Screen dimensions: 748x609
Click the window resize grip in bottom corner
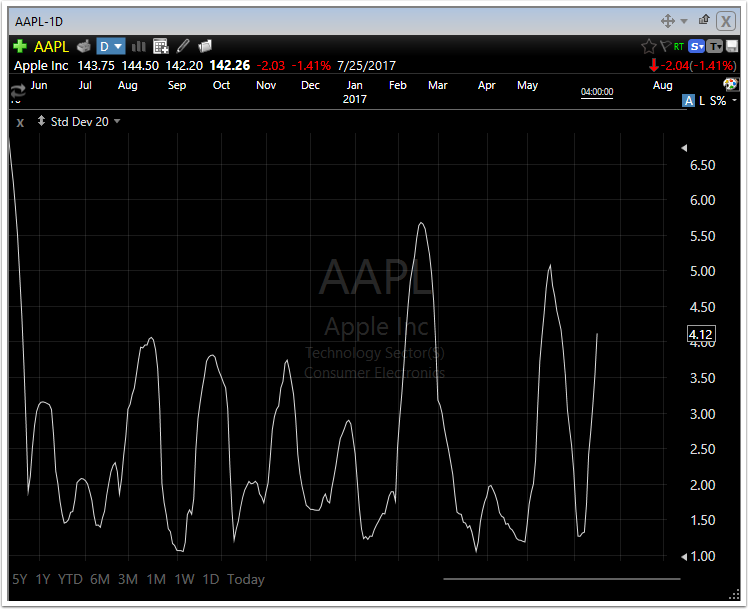coord(734,595)
